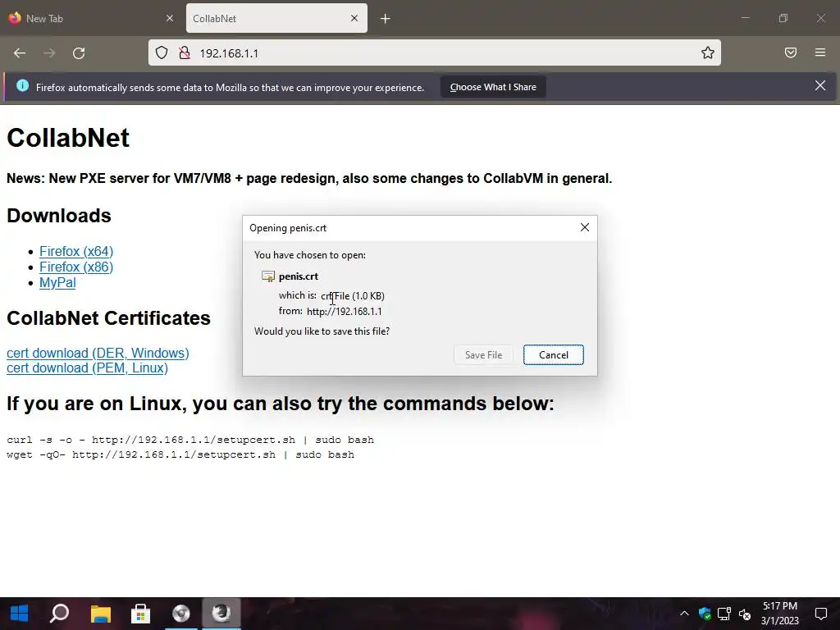Image resolution: width=840 pixels, height=630 pixels.
Task: Go back with the browser back arrow
Action: click(x=20, y=53)
